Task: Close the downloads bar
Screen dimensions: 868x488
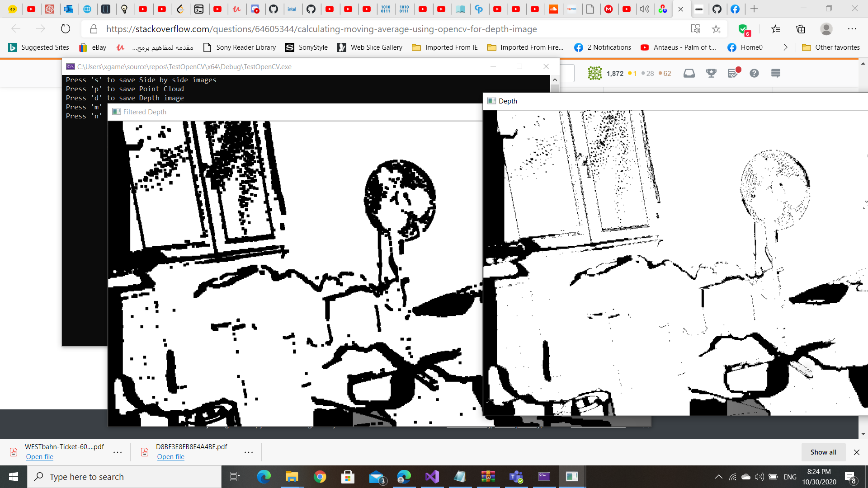Action: pyautogui.click(x=857, y=452)
